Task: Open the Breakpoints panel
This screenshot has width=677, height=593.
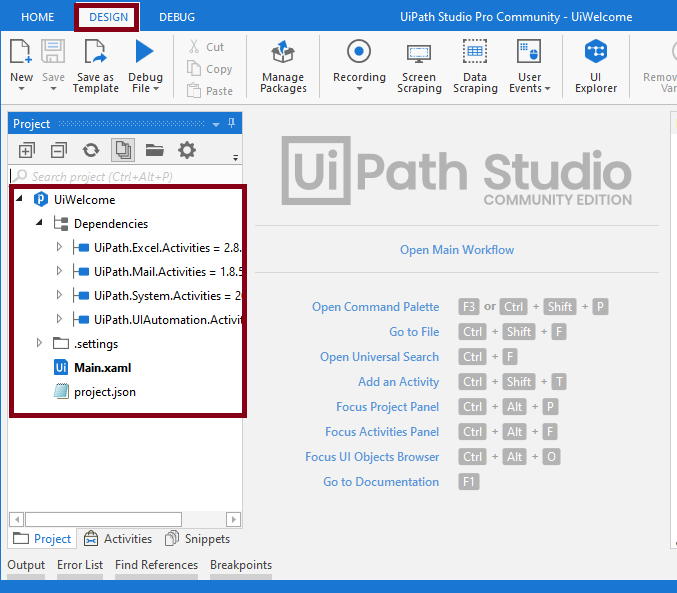Action: 241,565
